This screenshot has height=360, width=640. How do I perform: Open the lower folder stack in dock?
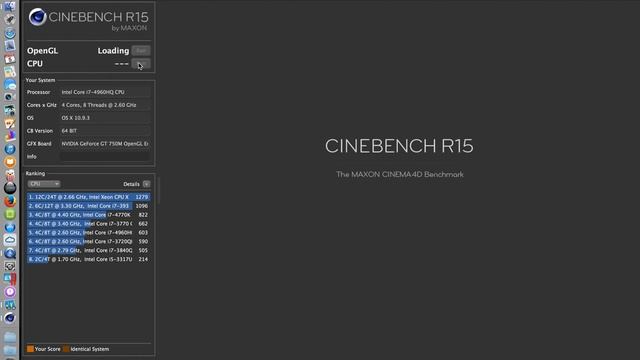[x=10, y=351]
